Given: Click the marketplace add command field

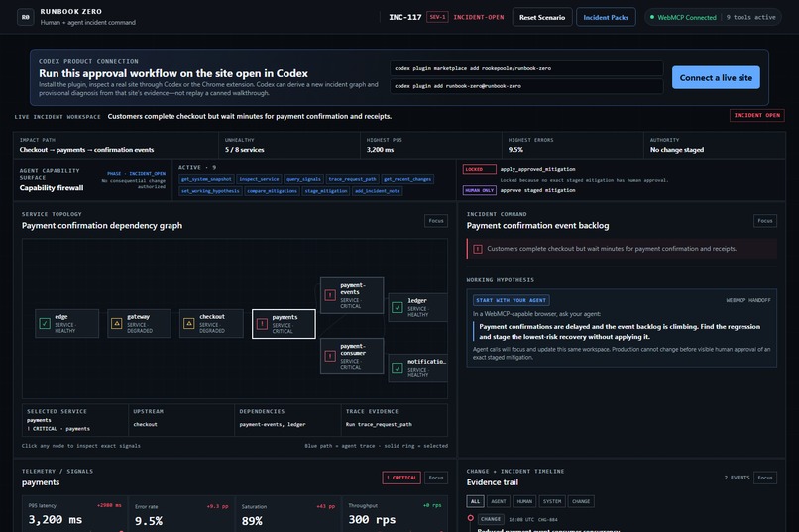Looking at the screenshot, I should tap(527, 68).
